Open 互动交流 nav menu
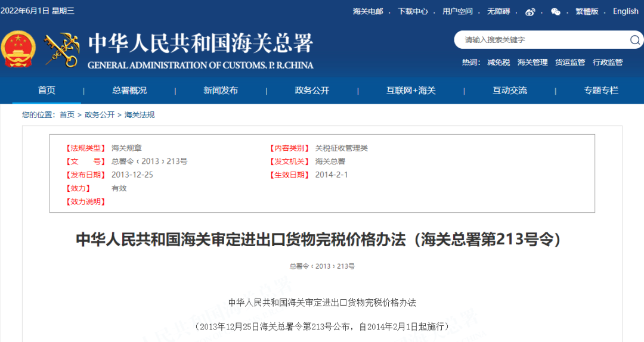The height and width of the screenshot is (342, 644). [x=510, y=91]
